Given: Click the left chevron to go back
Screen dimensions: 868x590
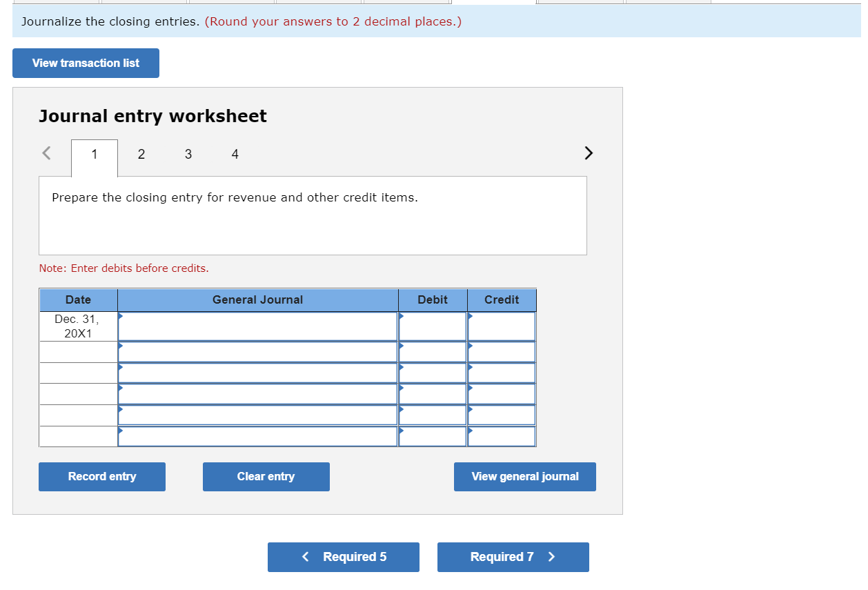Looking at the screenshot, I should pos(46,153).
